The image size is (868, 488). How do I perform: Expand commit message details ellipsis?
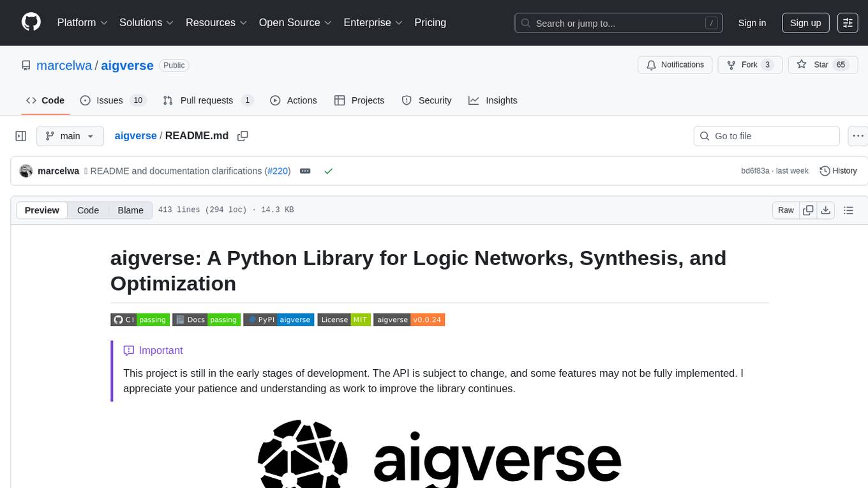(305, 171)
